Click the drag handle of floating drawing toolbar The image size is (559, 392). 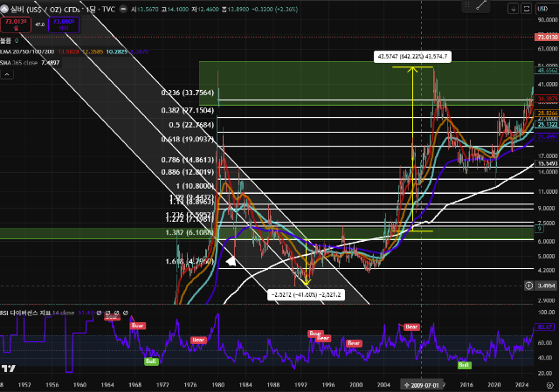tap(467, 5)
